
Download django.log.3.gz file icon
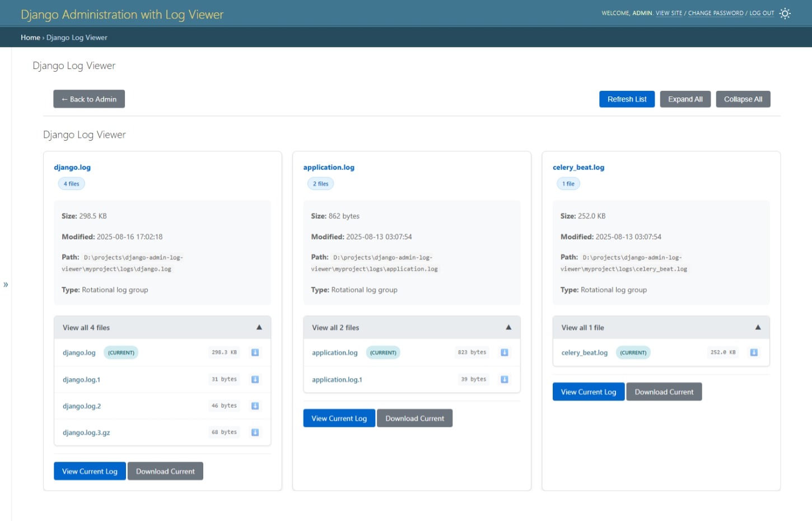click(255, 432)
